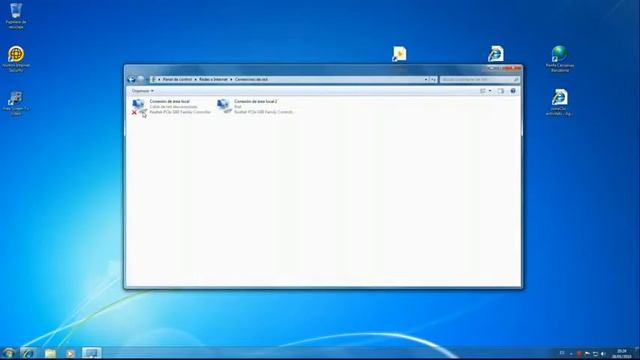The height and width of the screenshot is (360, 640).
Task: Click the network tray icon
Action: (x=595, y=353)
